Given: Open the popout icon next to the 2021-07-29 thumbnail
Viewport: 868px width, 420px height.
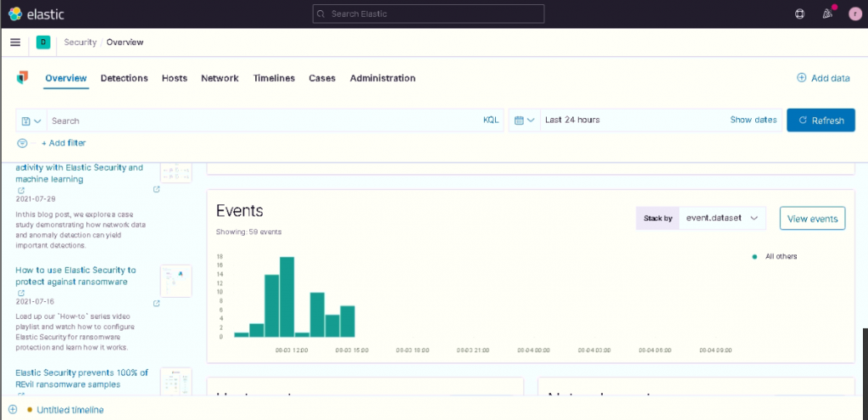Looking at the screenshot, I should 157,189.
